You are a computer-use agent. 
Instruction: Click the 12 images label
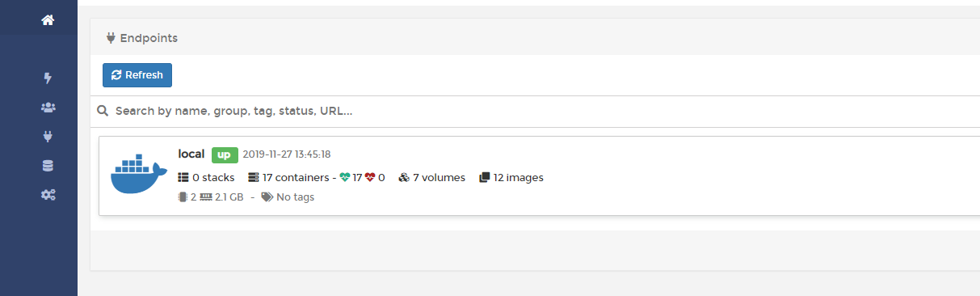[519, 177]
